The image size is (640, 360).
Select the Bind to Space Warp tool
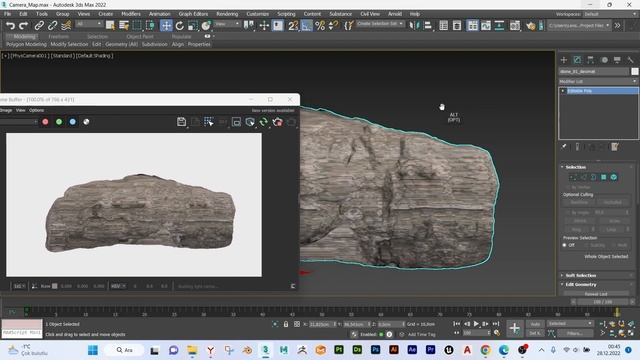click(x=66, y=26)
